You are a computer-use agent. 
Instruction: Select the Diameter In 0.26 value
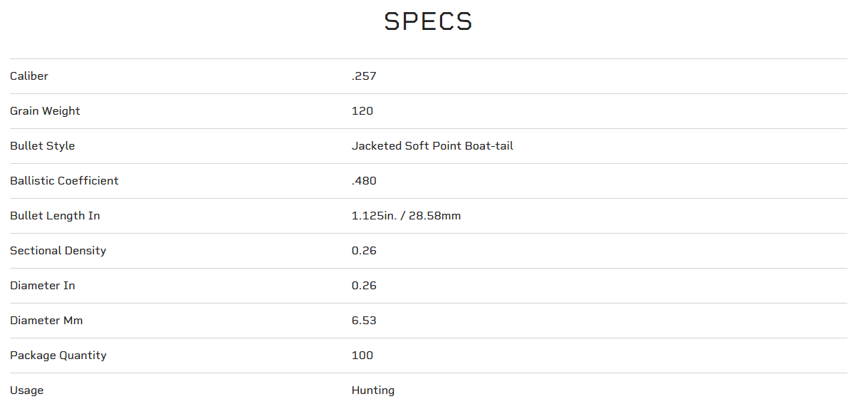(x=364, y=286)
